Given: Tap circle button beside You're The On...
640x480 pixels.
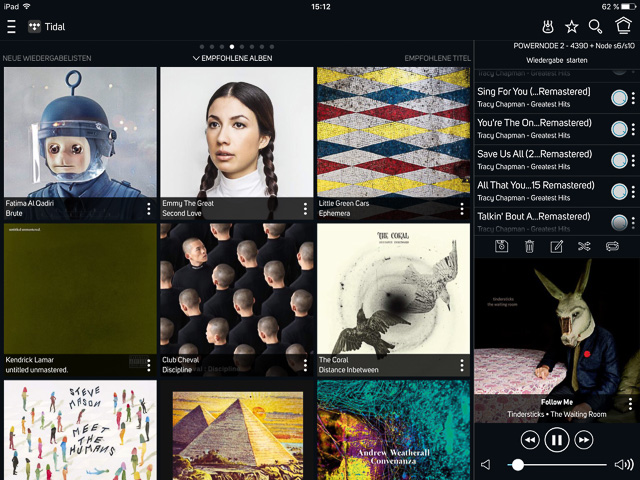Looking at the screenshot, I should (x=619, y=129).
